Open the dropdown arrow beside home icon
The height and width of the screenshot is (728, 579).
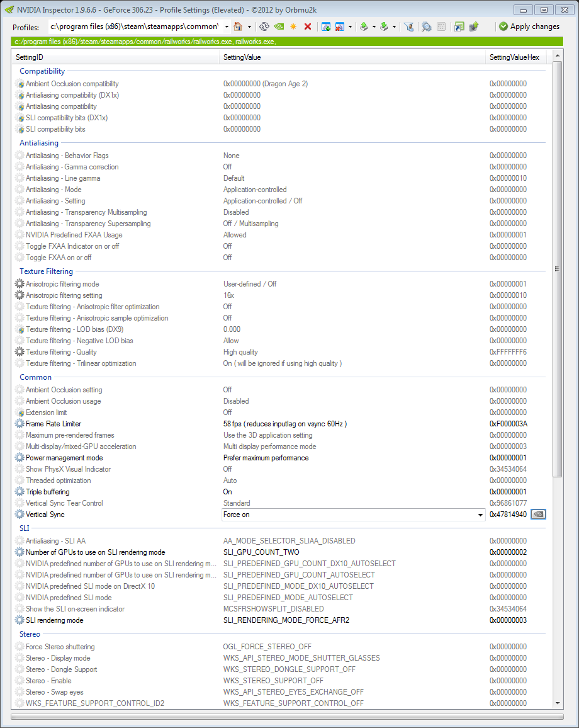pos(249,26)
